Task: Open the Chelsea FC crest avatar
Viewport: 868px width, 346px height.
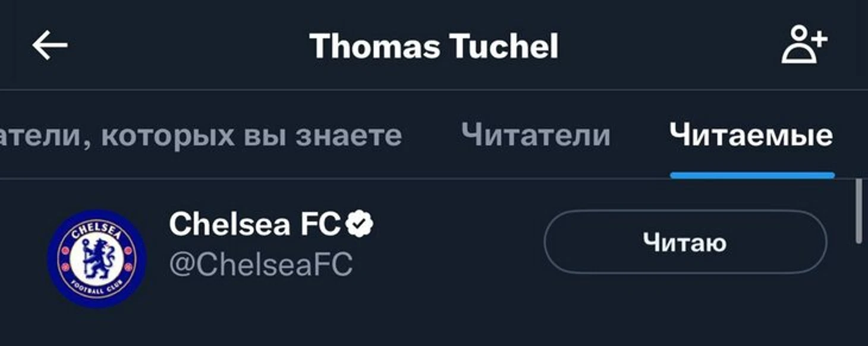Action: [x=97, y=259]
